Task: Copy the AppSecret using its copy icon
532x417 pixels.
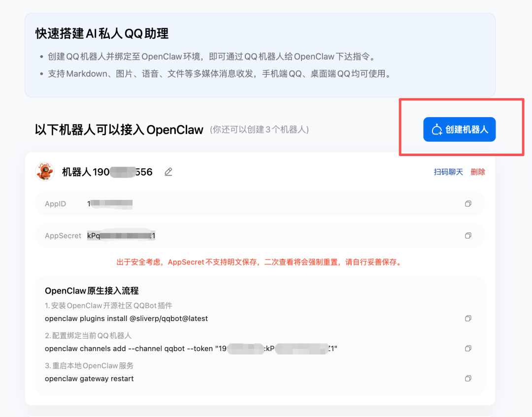Action: pyautogui.click(x=468, y=235)
